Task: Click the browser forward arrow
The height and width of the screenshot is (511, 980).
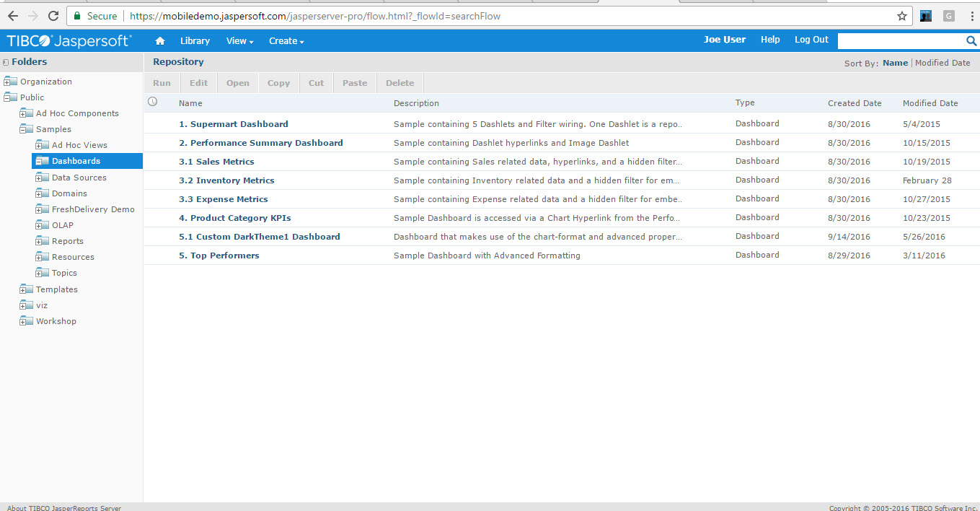Action: [x=33, y=16]
